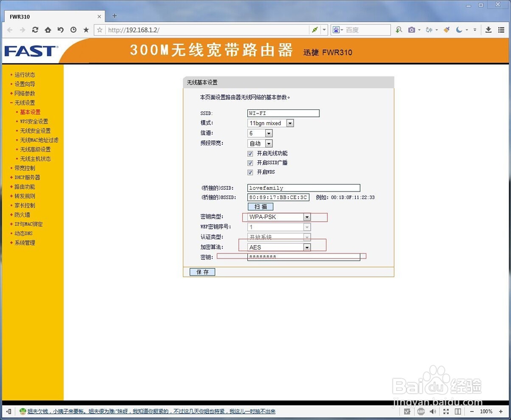The width and height of the screenshot is (511, 420).
Task: Collapse 无线设置 menu
Action: (25, 103)
